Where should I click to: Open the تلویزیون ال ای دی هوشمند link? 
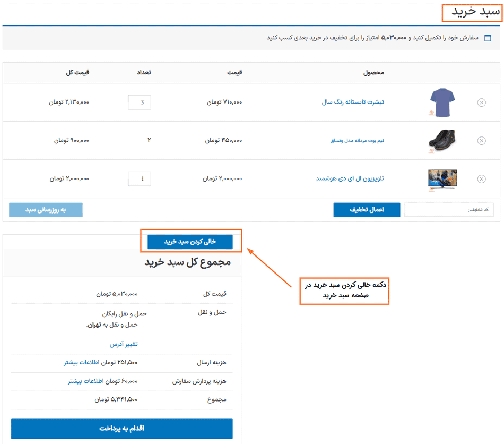click(x=350, y=178)
